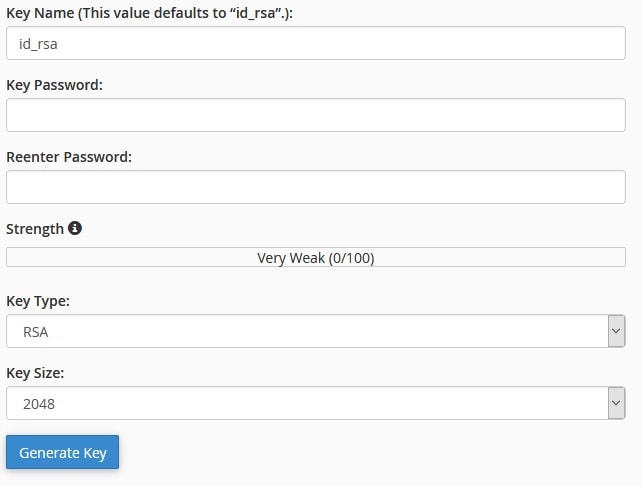Click the chevron arrow on the RSA dropdown
This screenshot has height=486, width=641.
(616, 331)
